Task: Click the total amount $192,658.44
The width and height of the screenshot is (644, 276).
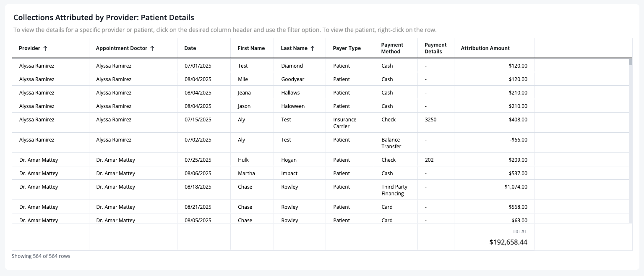Action: click(508, 242)
